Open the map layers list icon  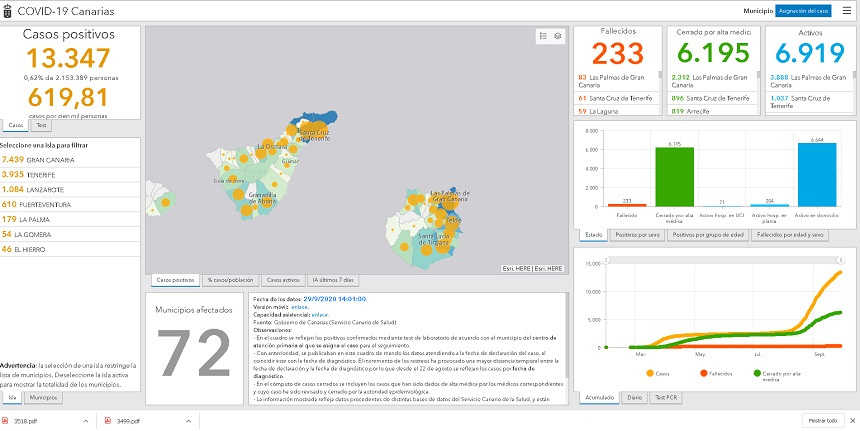point(558,36)
